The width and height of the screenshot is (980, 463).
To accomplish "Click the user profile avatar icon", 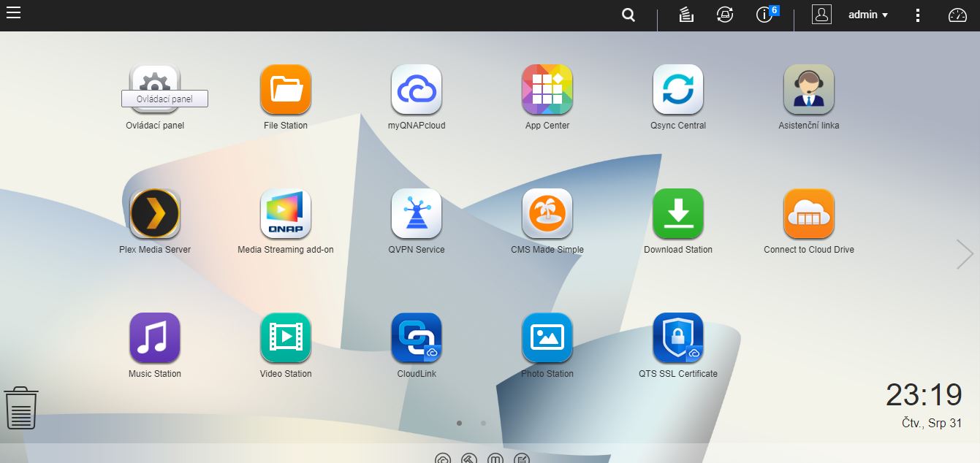I will pos(822,15).
